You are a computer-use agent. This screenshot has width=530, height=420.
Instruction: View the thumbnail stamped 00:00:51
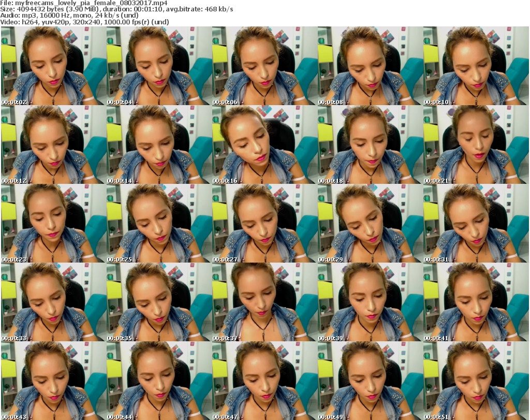click(476, 381)
